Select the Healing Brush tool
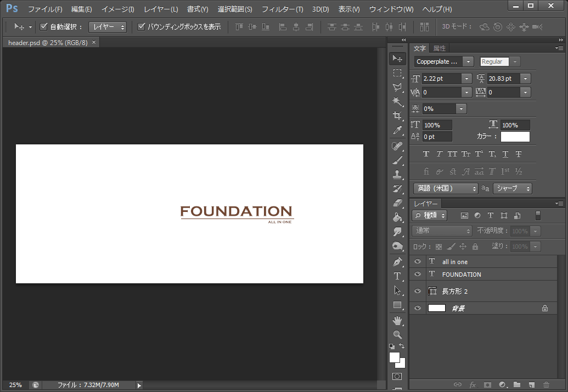568x392 pixels. (x=397, y=146)
